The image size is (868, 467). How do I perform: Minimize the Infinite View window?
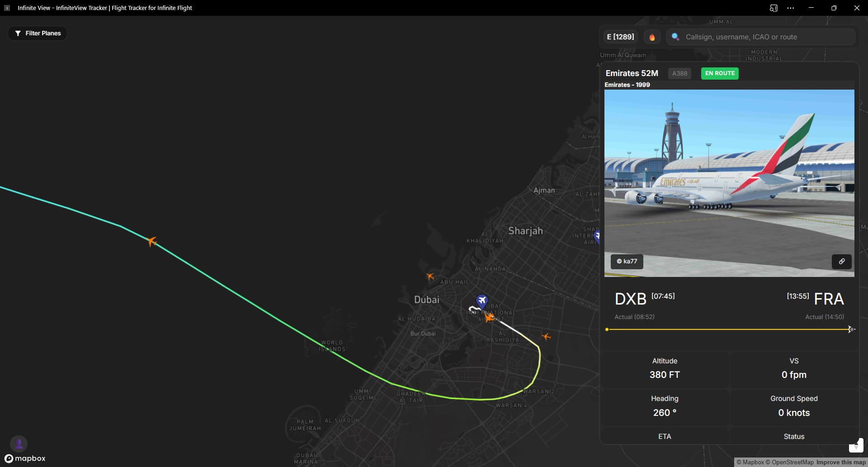pyautogui.click(x=811, y=8)
